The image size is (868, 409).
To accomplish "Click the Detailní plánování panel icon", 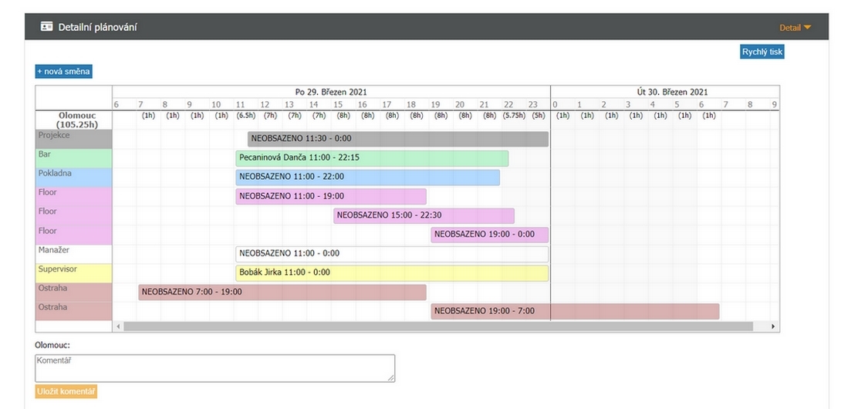I will [46, 27].
